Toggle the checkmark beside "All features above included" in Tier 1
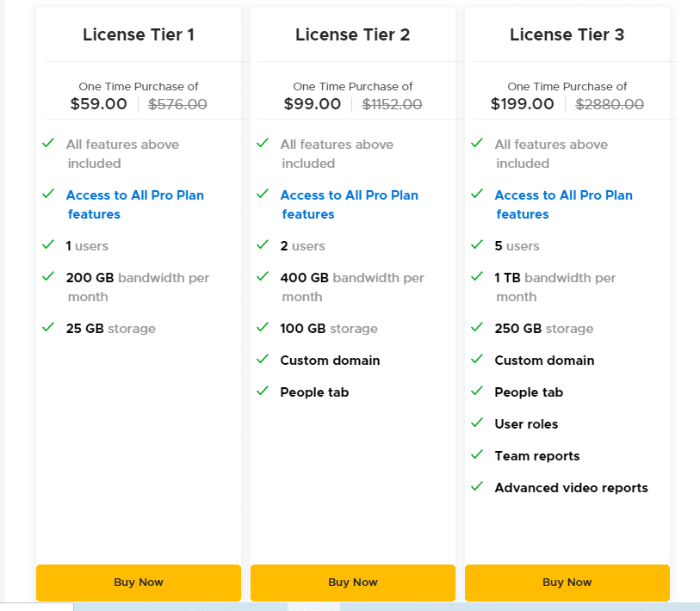Image resolution: width=700 pixels, height=611 pixels. point(49,143)
